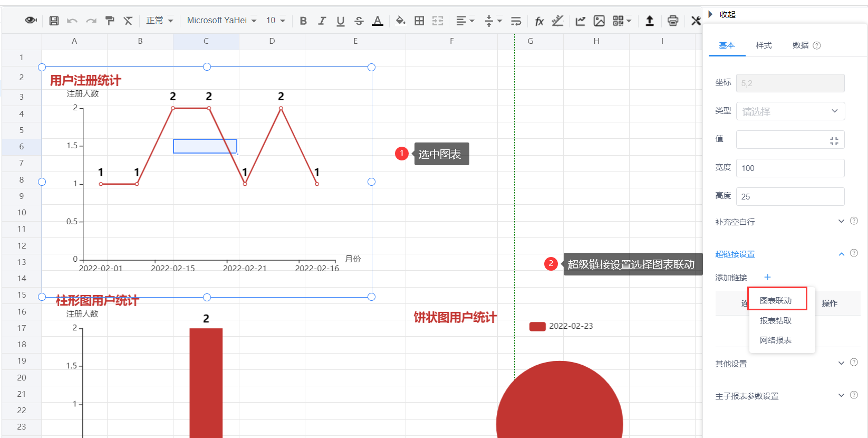Open vertical alignment dropdown

point(493,21)
